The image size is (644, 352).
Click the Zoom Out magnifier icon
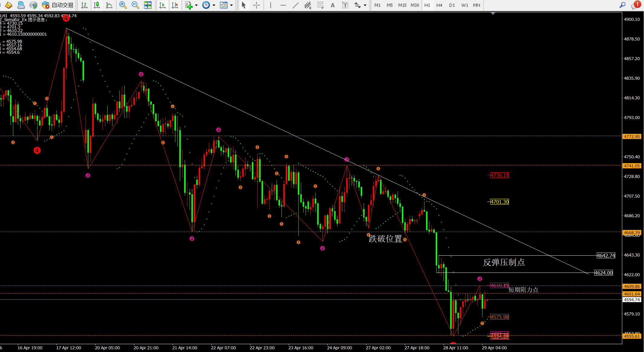(135, 5)
